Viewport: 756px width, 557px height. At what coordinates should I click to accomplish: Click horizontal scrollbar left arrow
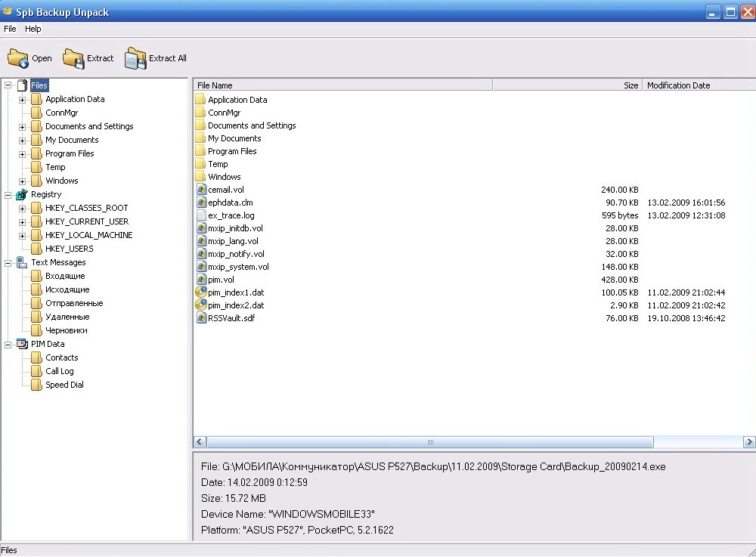(200, 442)
